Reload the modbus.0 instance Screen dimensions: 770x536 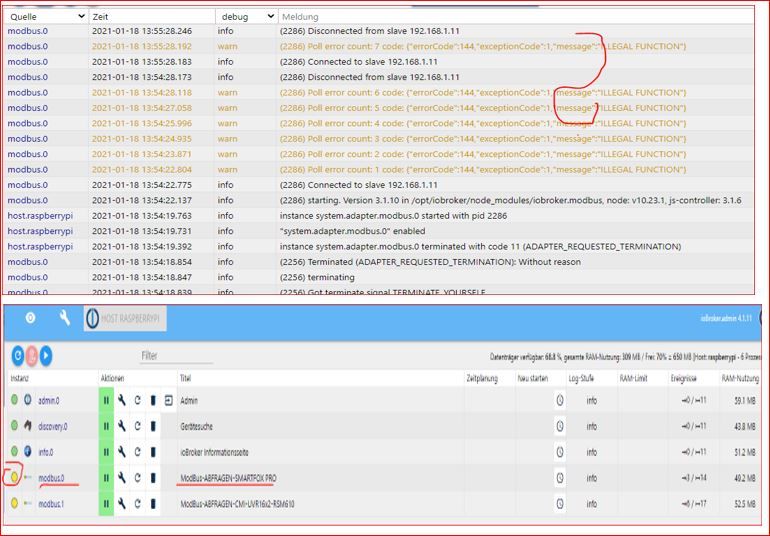click(138, 478)
